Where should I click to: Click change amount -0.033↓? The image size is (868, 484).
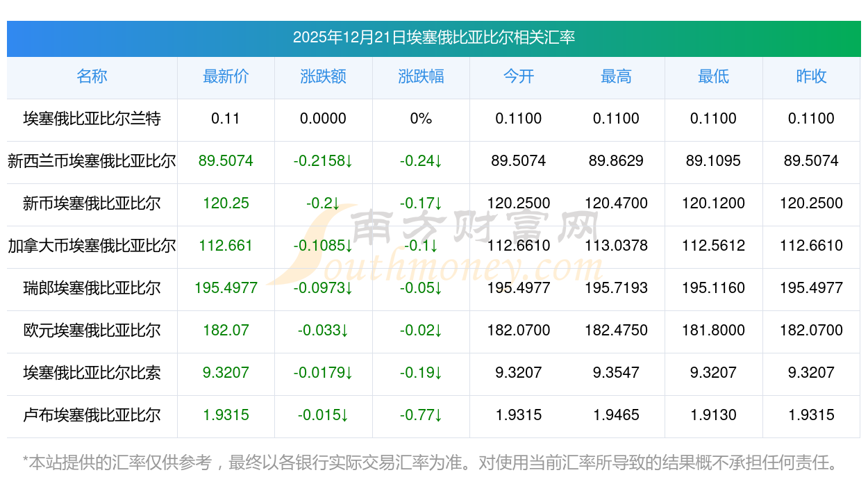[x=323, y=331]
